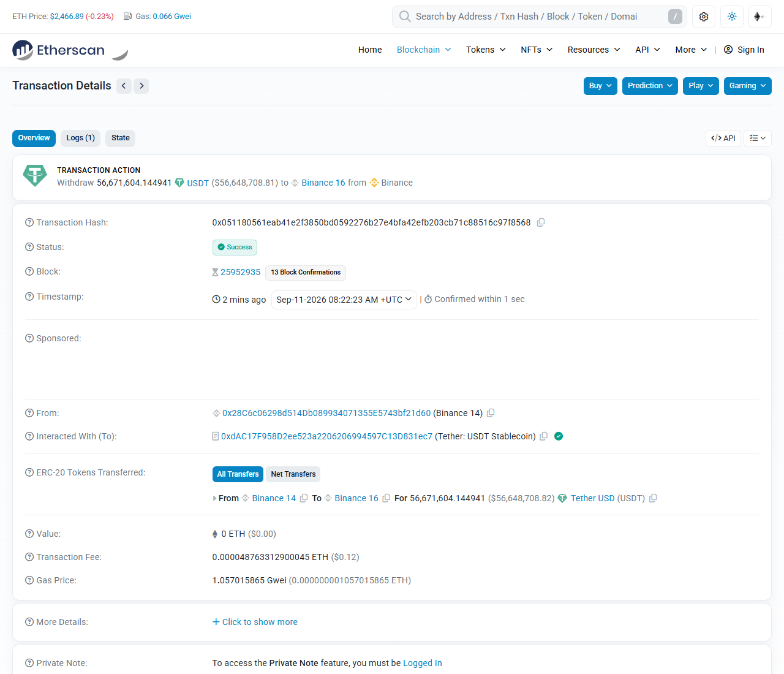Viewport: 784px width, 674px height.
Task: Copy the transaction hash
Action: pos(541,222)
